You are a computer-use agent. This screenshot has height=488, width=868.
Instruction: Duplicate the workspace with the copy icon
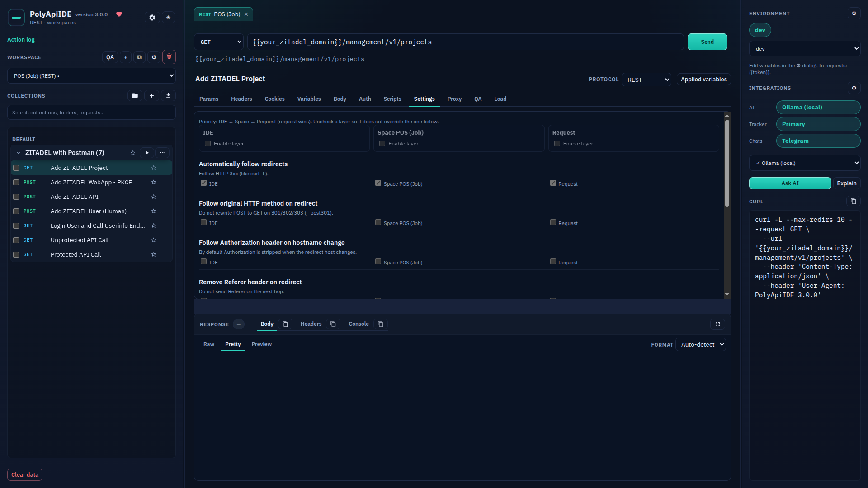(139, 57)
